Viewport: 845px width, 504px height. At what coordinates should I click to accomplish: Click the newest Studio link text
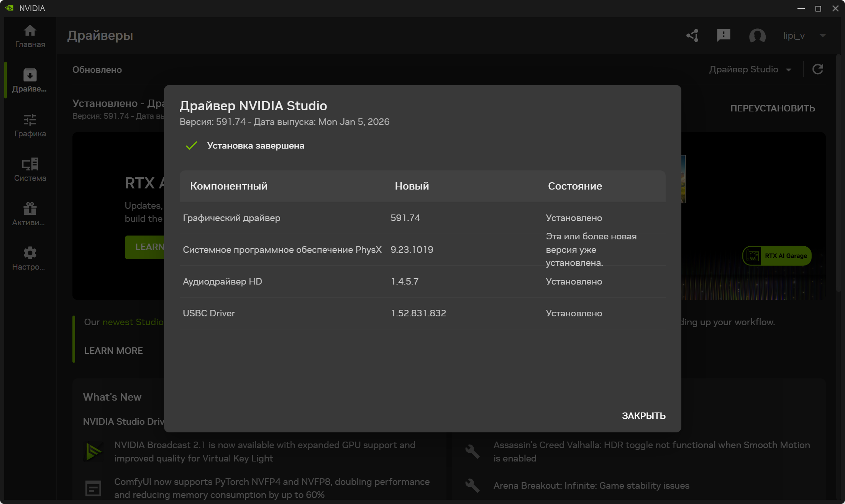(x=133, y=322)
